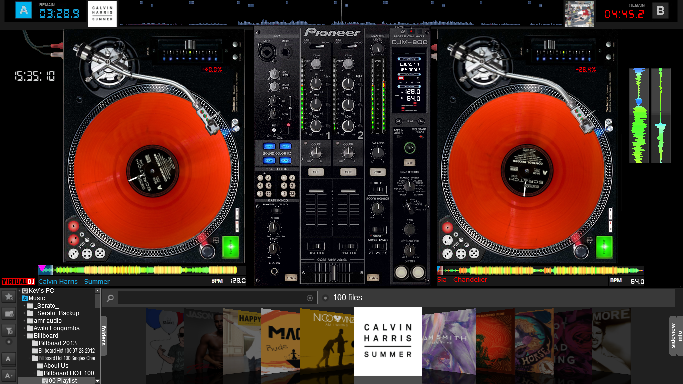Click the channel 1 color filter knob
683x384 pixels.
click(x=316, y=152)
